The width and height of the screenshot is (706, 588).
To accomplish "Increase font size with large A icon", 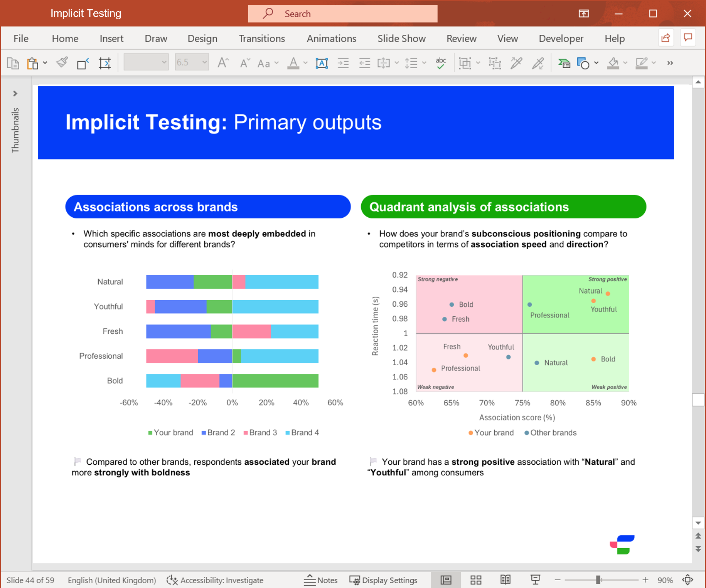I will pyautogui.click(x=223, y=62).
